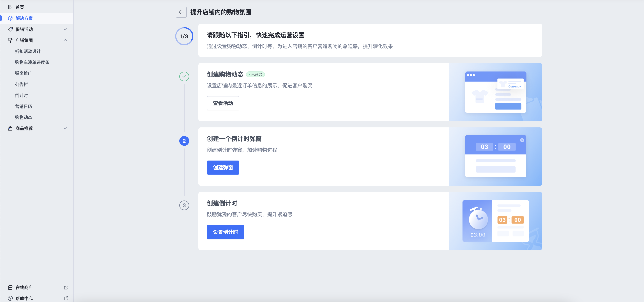This screenshot has height=302, width=644.
Task: Select 倒计时 in sidebar
Action: point(22,95)
